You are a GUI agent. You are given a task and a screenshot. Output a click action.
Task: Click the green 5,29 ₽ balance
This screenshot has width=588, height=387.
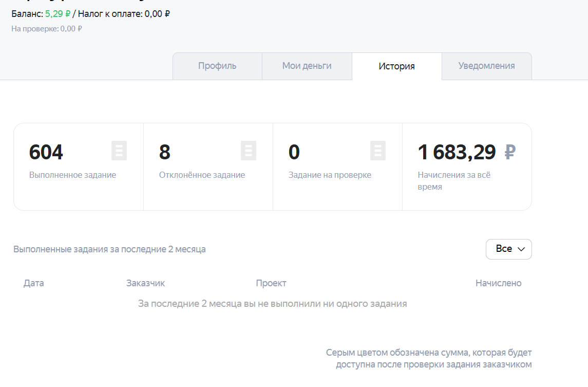point(58,14)
